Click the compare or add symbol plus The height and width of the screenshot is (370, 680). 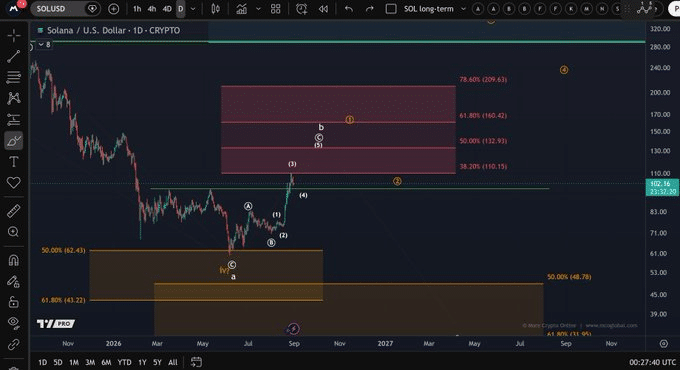[114, 9]
